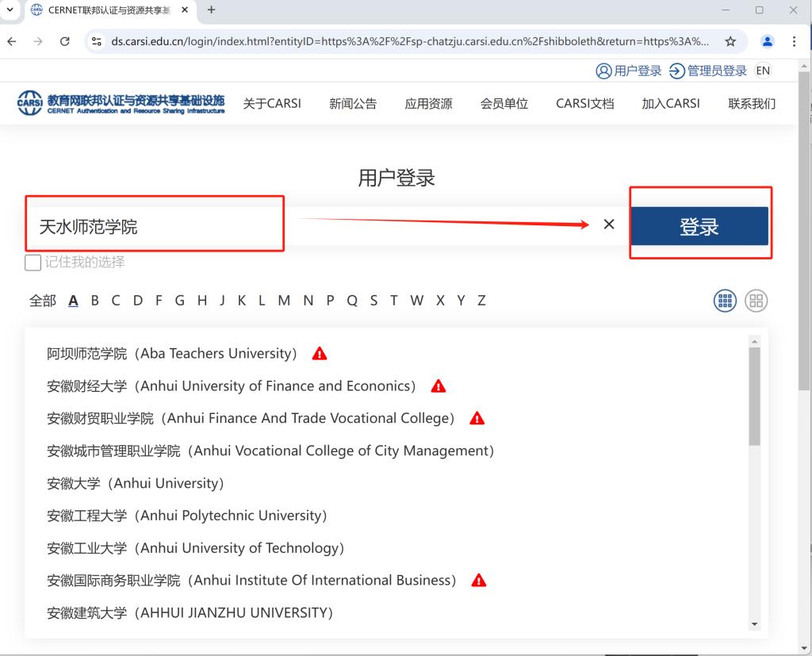Open the CARSI文档 menu item
Image resolution: width=812 pixels, height=656 pixels.
(584, 104)
